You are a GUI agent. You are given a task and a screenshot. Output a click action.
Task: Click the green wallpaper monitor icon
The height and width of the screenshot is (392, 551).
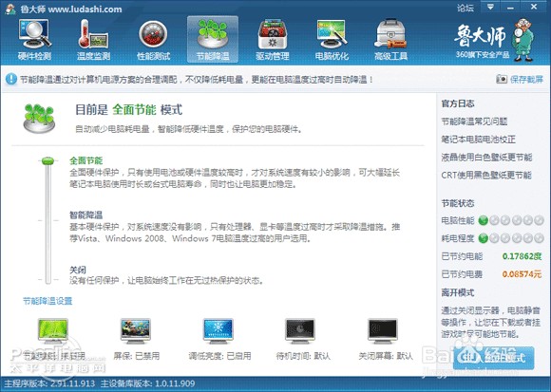[53, 330]
